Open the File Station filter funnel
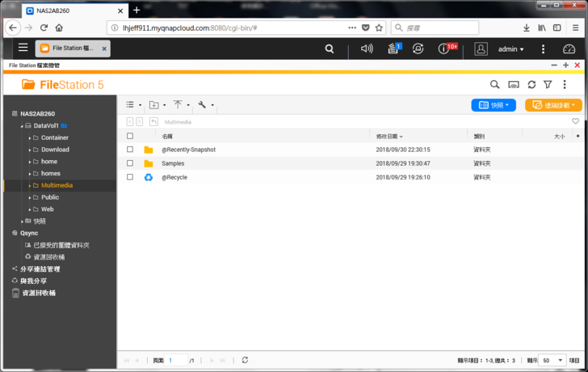The width and height of the screenshot is (588, 372). (548, 84)
